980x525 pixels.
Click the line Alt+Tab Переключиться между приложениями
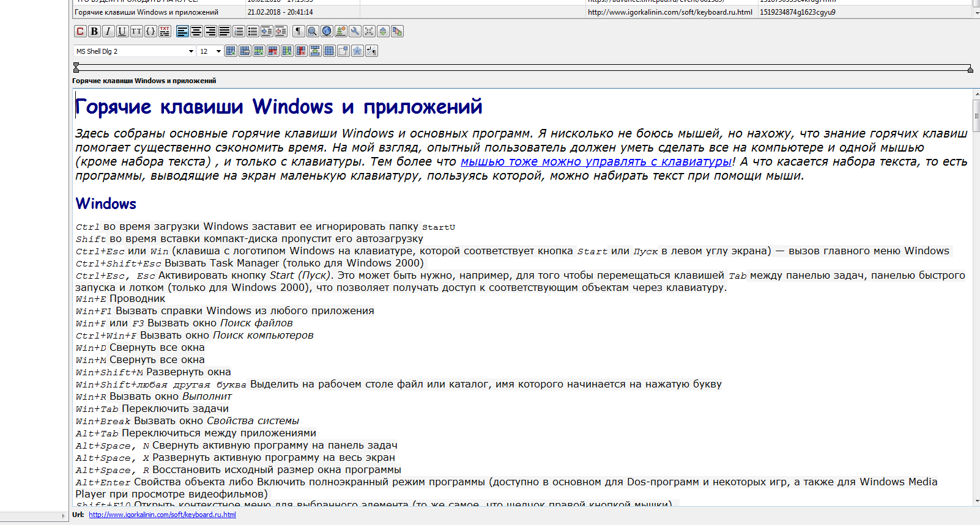[196, 433]
